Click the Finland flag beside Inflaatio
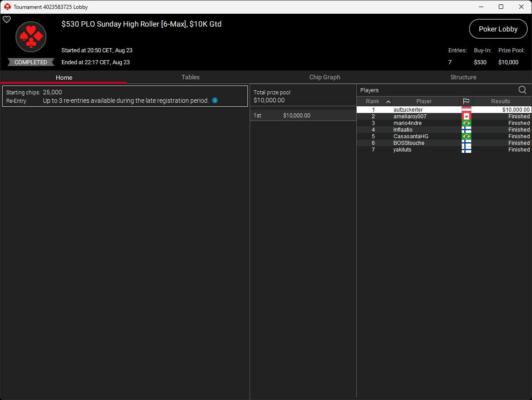Screen dimensions: 532x400 point(466,129)
